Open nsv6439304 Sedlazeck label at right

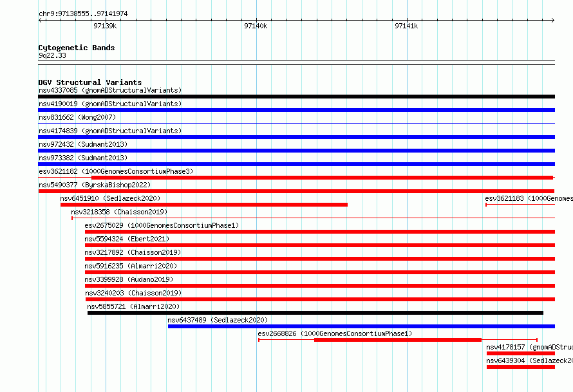coord(529,360)
